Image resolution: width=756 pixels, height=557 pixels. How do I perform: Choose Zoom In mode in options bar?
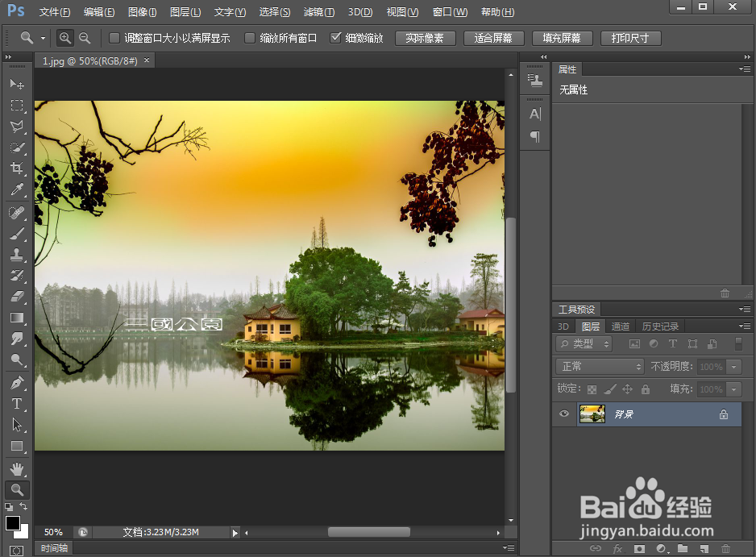64,38
